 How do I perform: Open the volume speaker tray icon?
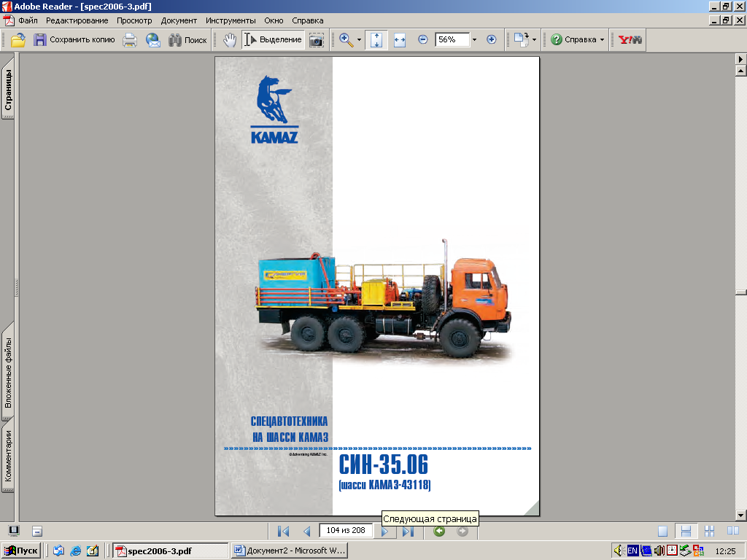pyautogui.click(x=619, y=551)
